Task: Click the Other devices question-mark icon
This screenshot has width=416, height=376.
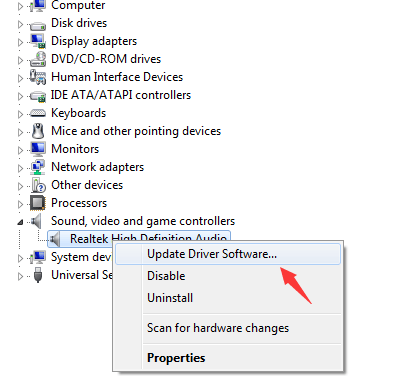Action: [39, 185]
